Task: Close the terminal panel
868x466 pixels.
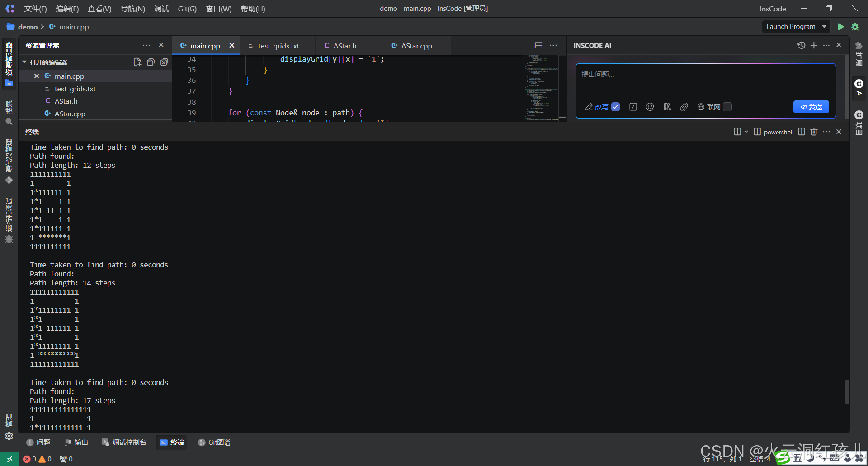Action: coord(839,132)
